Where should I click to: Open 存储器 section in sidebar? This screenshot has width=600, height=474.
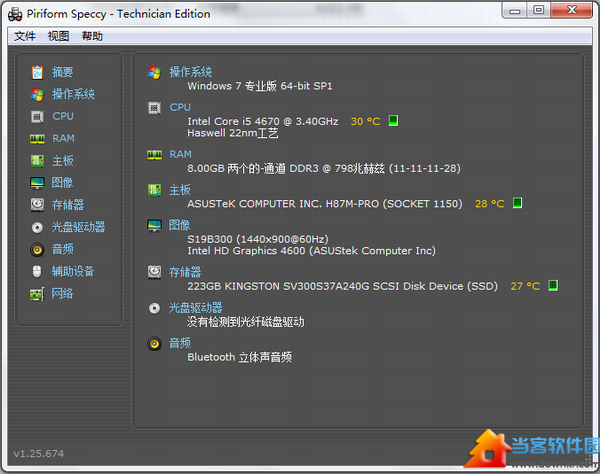68,205
